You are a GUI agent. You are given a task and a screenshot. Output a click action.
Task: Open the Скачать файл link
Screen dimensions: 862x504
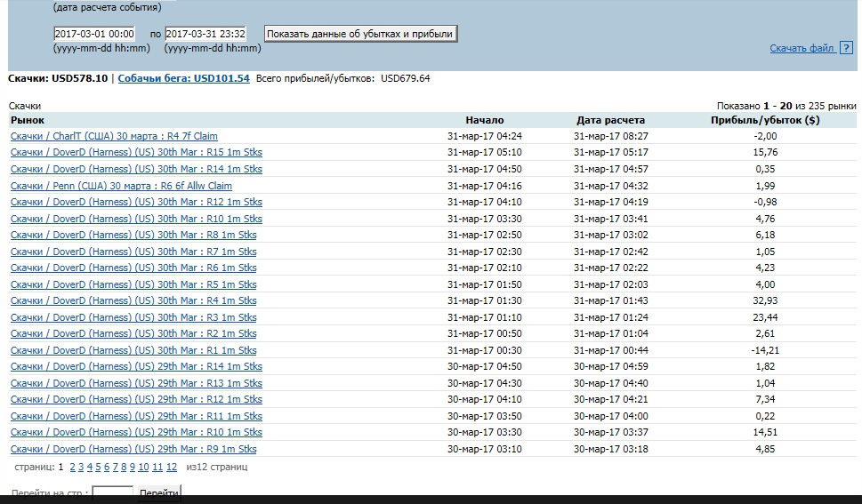pos(802,48)
